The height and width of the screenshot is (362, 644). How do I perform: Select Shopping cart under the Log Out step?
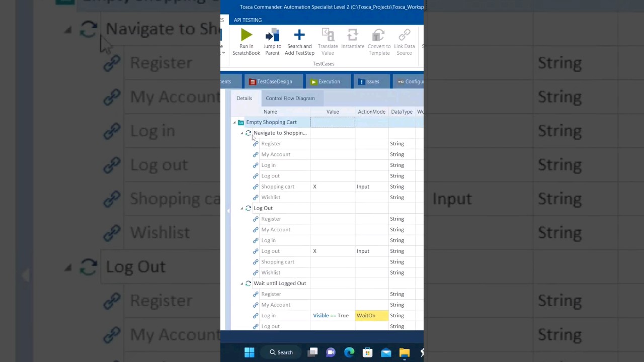pos(278,262)
